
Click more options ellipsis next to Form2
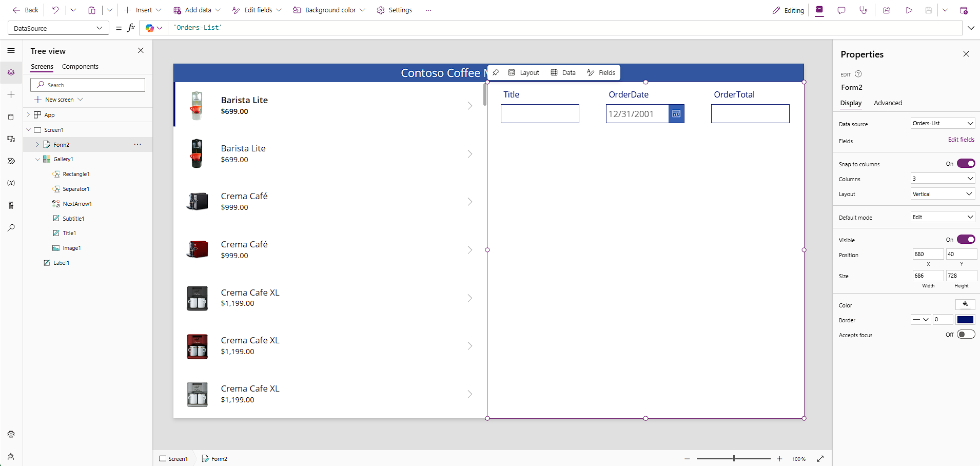click(x=138, y=144)
